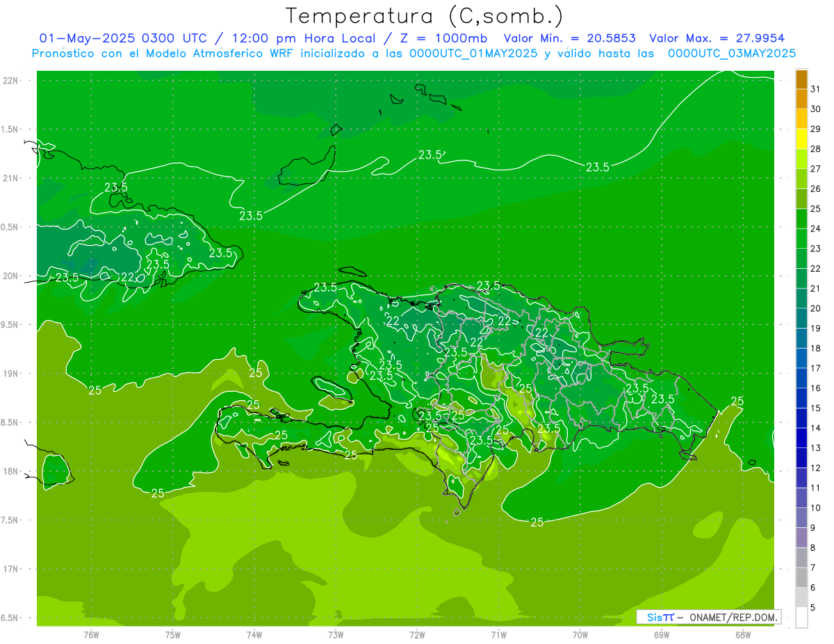
Task: Click the "Valor Min. = 20.5853" value
Action: [x=569, y=38]
